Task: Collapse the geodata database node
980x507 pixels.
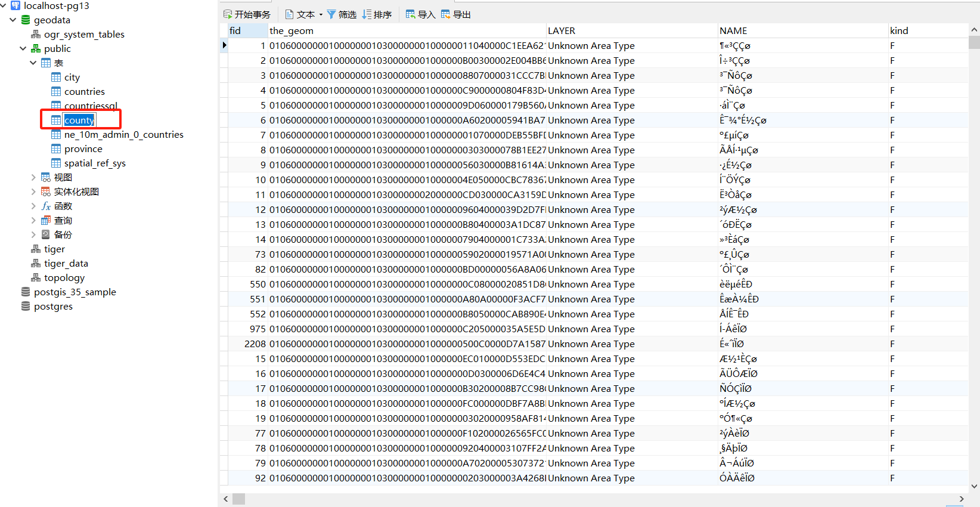Action: (x=13, y=20)
